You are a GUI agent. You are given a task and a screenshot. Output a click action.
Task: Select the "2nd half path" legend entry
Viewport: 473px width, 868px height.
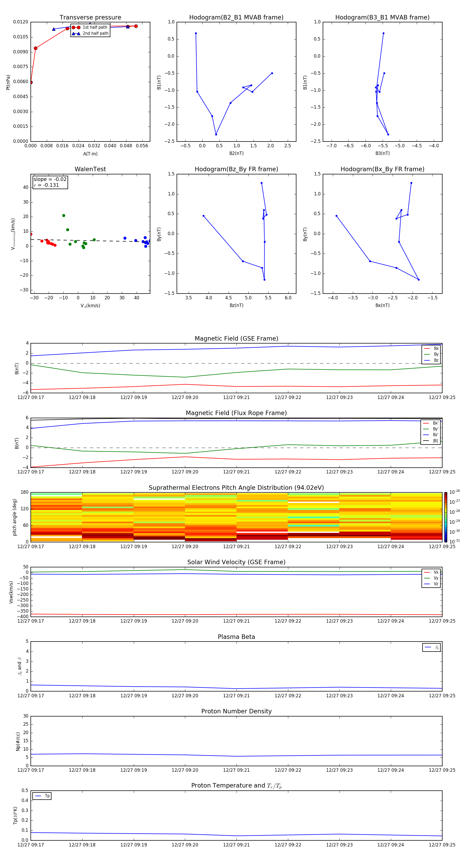pyautogui.click(x=90, y=33)
